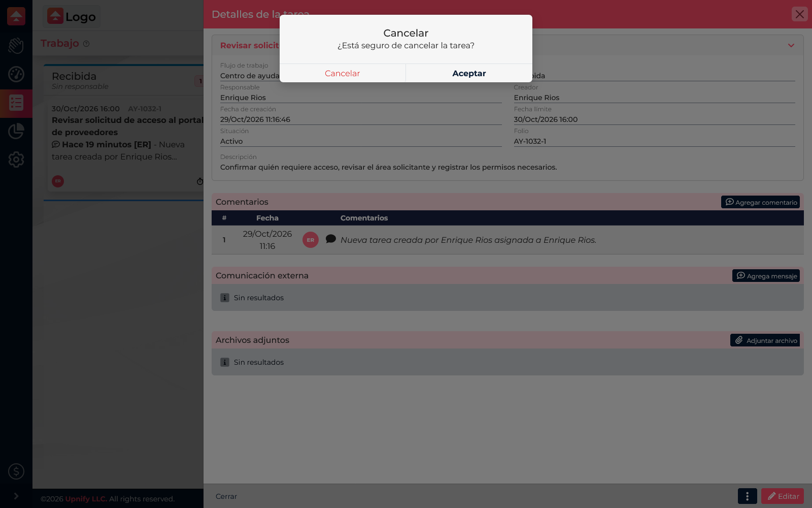Open the dashboard gauge sidebar icon
Screen dimensions: 812x508
coord(16,74)
